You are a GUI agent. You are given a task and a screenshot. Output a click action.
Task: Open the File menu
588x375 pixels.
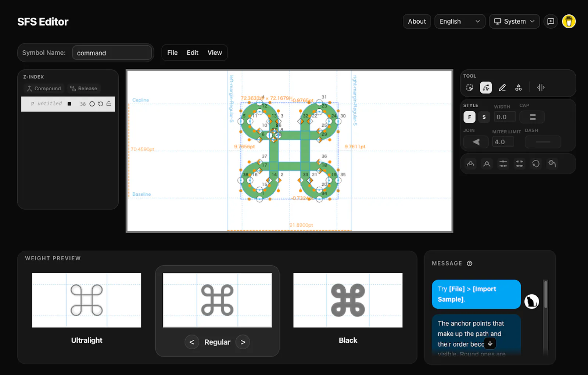(172, 53)
